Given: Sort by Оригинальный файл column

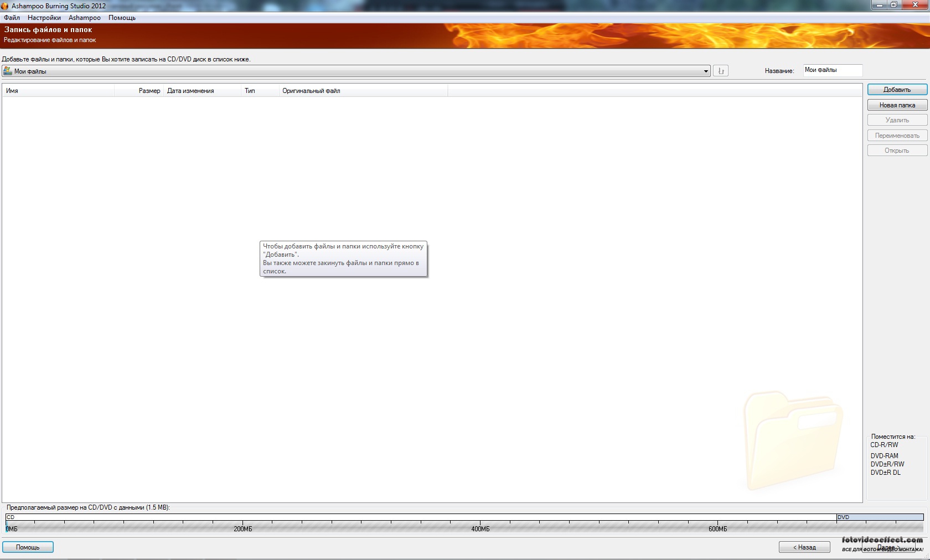Looking at the screenshot, I should (363, 91).
